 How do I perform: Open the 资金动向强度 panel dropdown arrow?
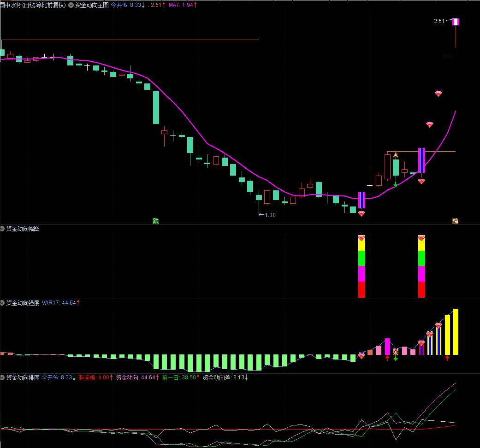click(3, 303)
